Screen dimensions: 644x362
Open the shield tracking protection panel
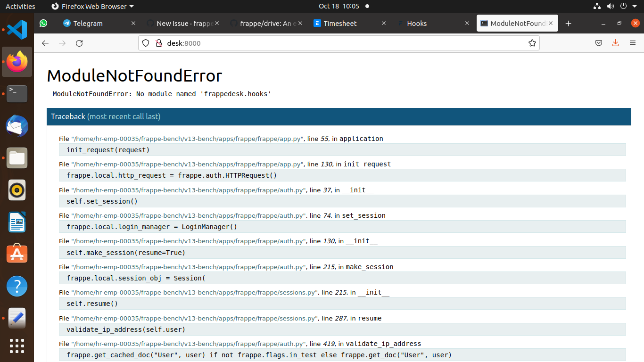coord(145,43)
